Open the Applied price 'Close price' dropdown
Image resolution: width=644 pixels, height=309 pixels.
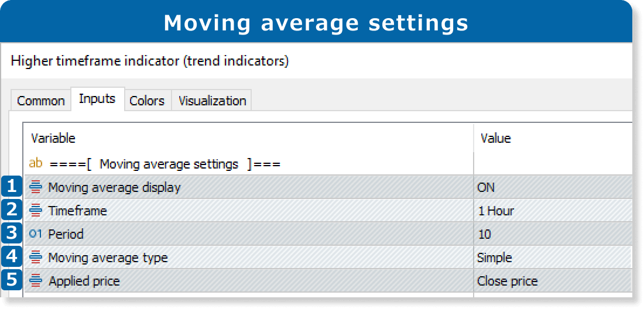pyautogui.click(x=507, y=281)
